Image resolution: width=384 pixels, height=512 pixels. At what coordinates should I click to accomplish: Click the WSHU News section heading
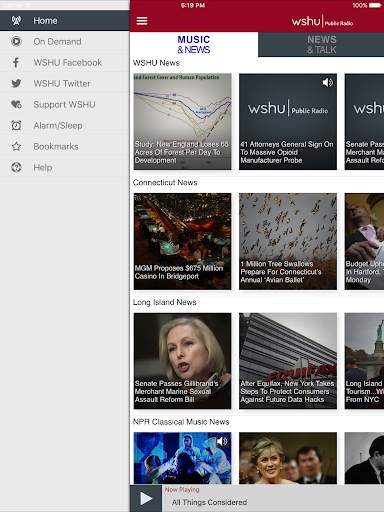156,63
